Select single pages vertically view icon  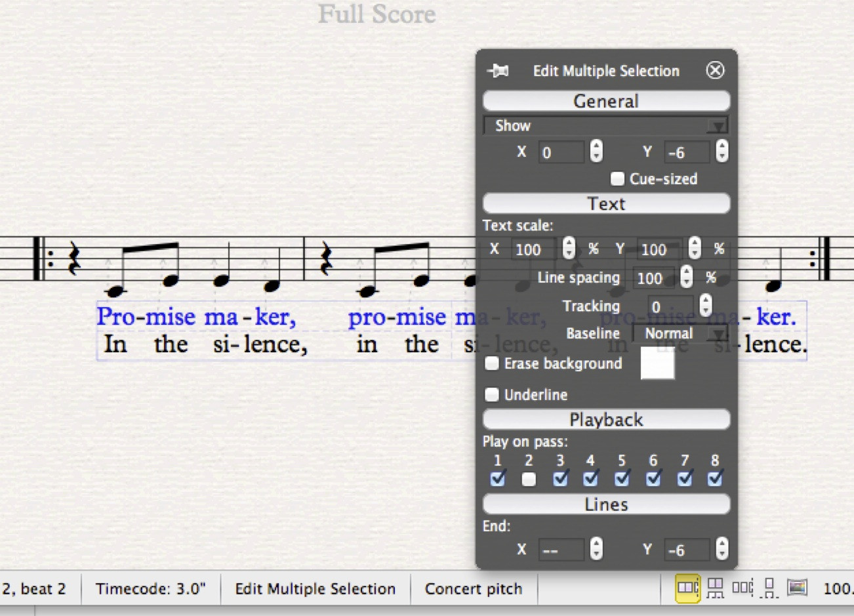[x=770, y=588]
